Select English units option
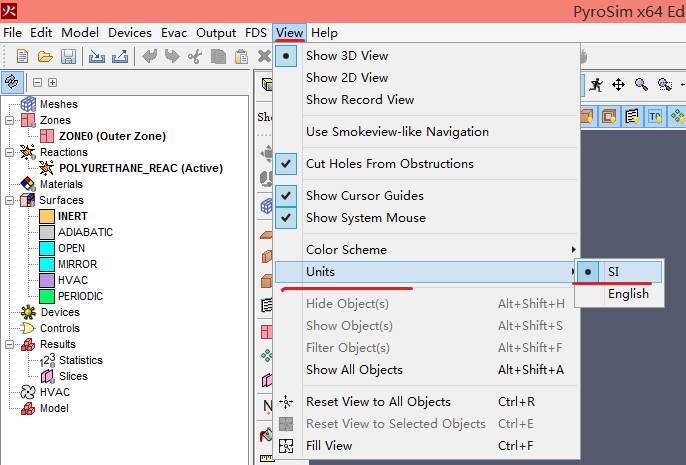686x465 pixels. point(619,294)
